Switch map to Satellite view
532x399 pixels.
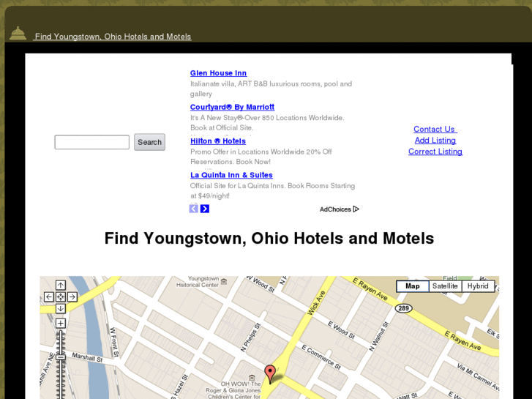(x=445, y=286)
